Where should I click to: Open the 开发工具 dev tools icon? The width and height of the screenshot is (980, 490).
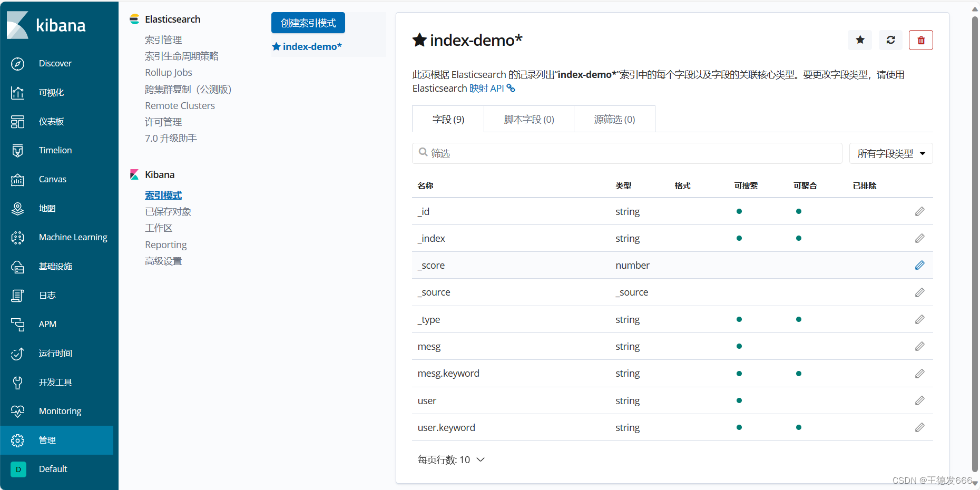(17, 383)
